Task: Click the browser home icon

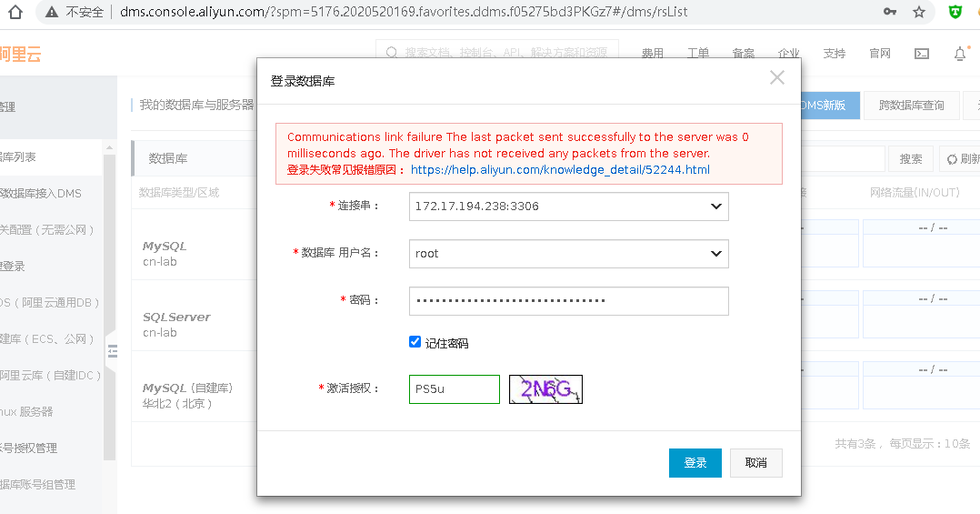Action: pyautogui.click(x=15, y=12)
